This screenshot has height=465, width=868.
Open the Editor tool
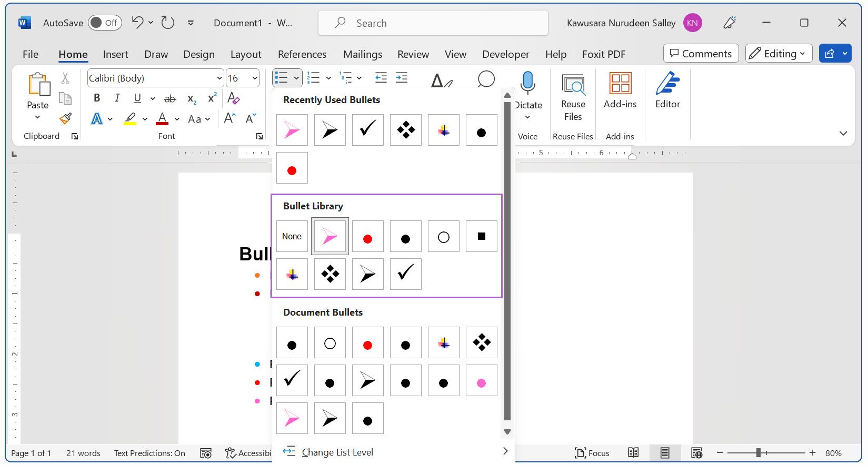click(x=667, y=90)
